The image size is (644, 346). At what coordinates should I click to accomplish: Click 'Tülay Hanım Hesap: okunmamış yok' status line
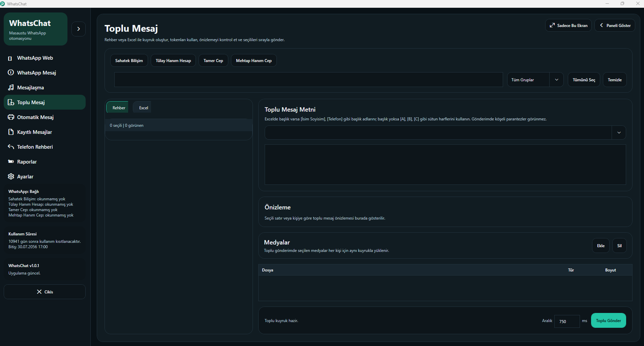(x=41, y=204)
